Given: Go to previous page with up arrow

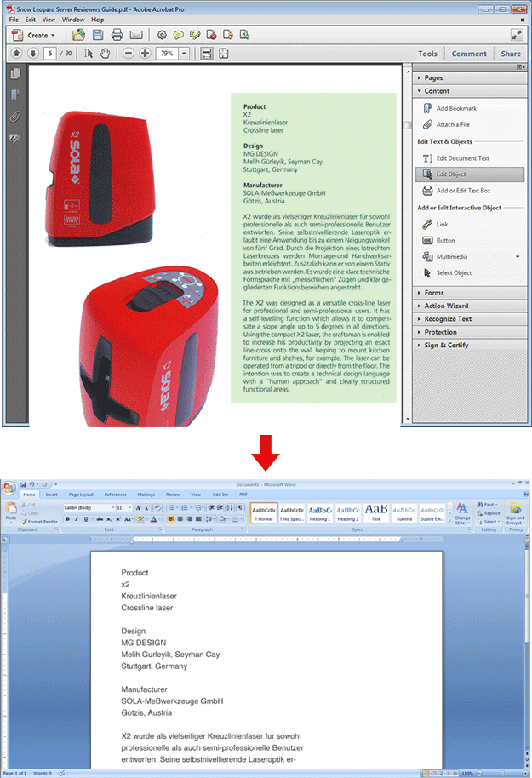Looking at the screenshot, I should tap(16, 53).
